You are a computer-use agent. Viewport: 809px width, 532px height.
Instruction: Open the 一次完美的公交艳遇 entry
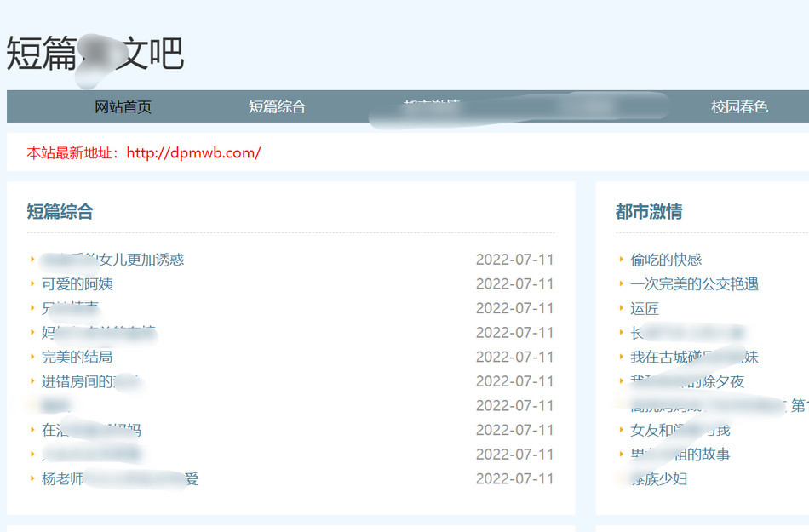coord(694,283)
